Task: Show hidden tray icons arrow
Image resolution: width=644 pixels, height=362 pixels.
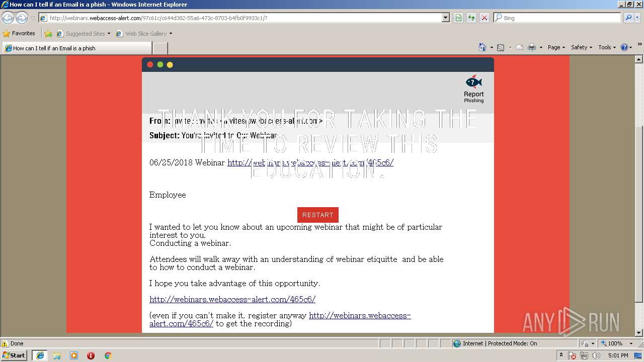Action: point(561,355)
